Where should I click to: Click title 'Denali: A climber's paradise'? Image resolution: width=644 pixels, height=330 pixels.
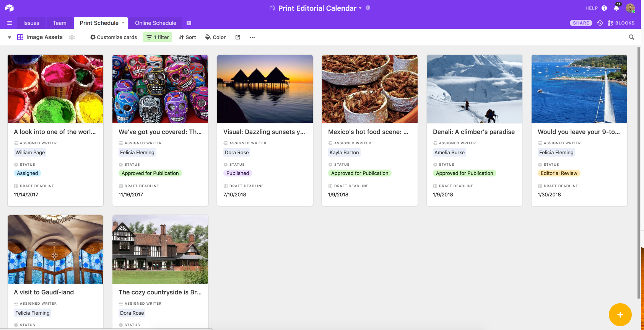point(474,132)
